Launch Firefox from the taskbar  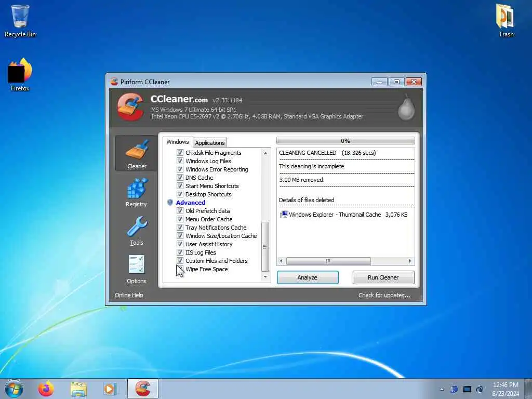click(x=46, y=389)
